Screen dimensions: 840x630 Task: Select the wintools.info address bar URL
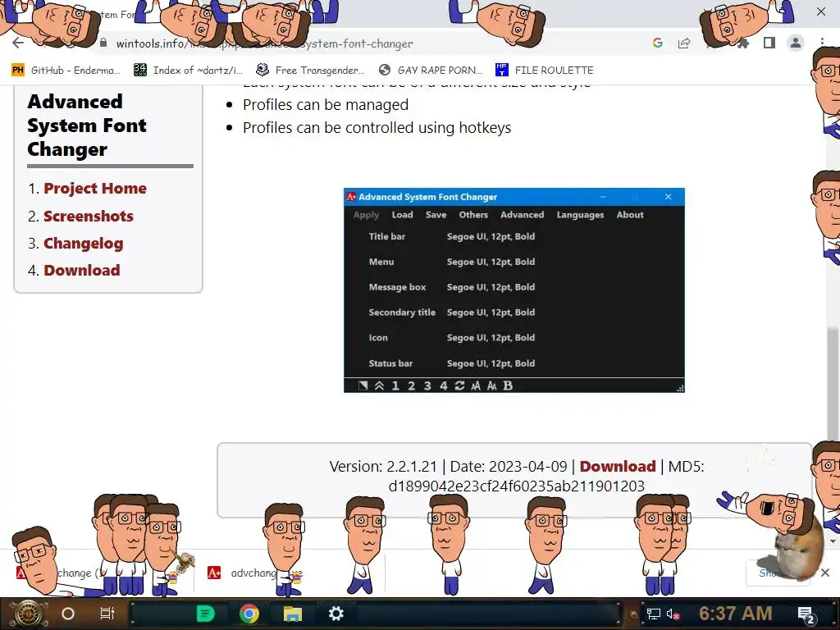[x=265, y=43]
